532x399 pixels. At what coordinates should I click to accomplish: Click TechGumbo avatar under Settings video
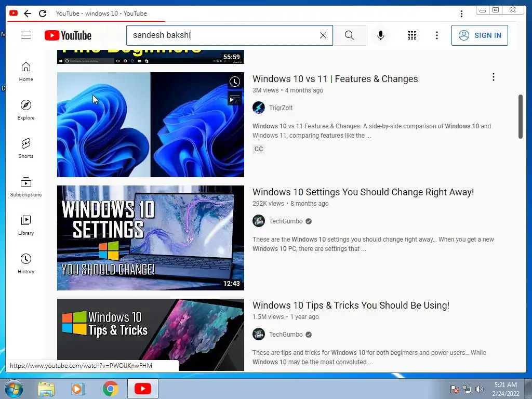tap(259, 221)
